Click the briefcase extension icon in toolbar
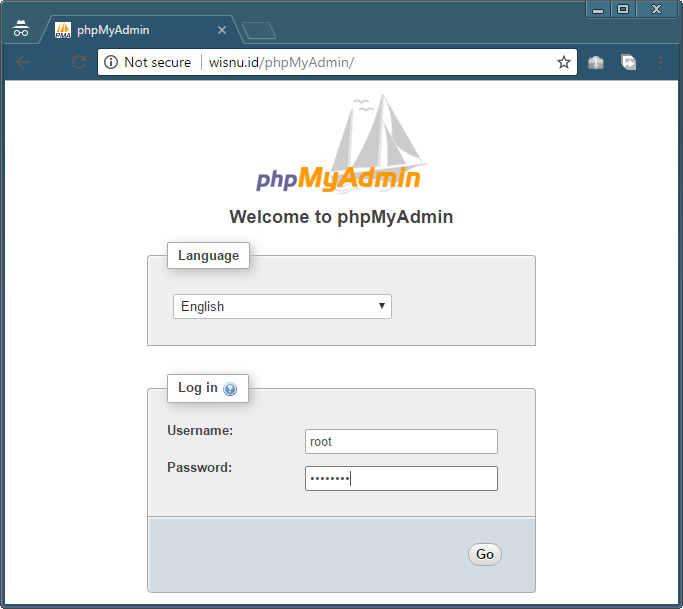Screen dimensions: 683x609 [596, 63]
